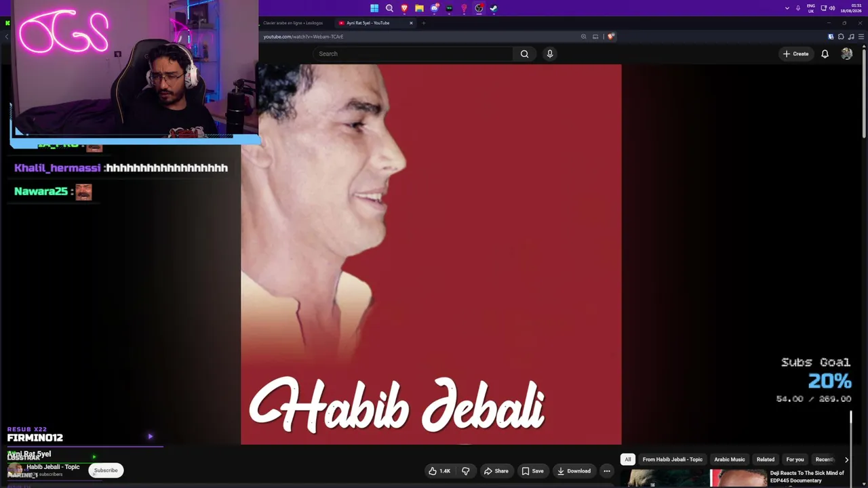
Task: Open the Windows Start menu
Action: pyautogui.click(x=374, y=8)
